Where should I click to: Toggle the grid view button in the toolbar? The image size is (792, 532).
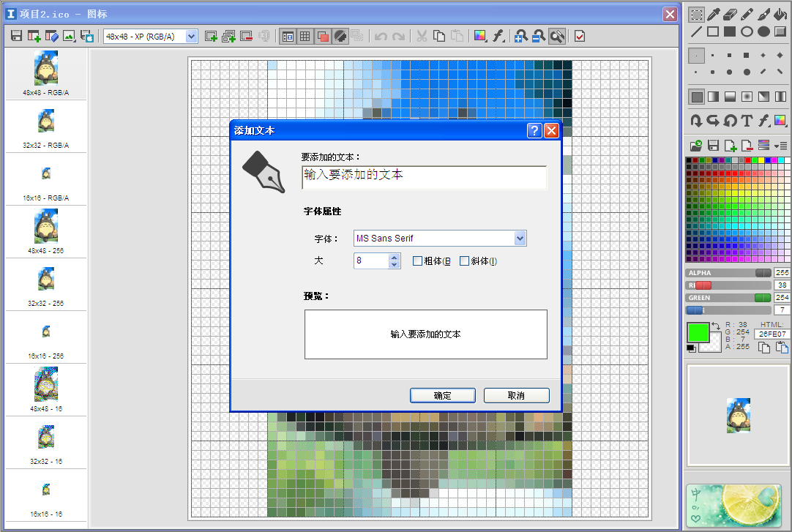point(305,35)
